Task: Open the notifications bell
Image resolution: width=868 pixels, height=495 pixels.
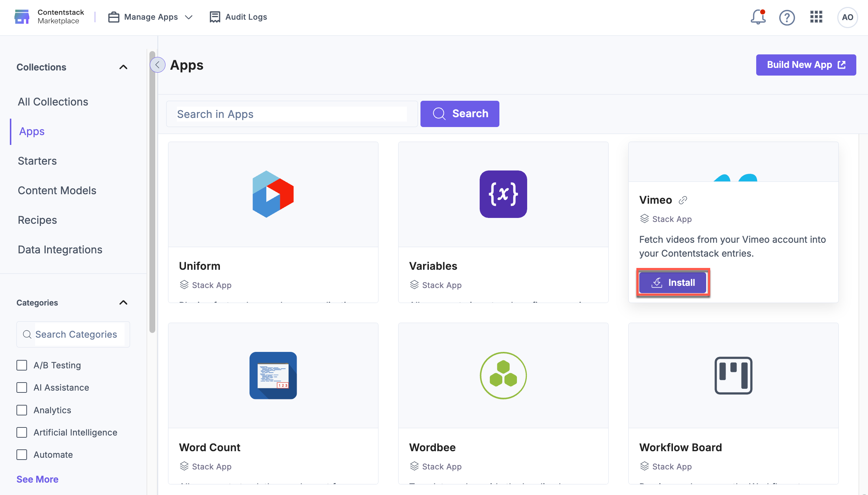Action: click(758, 17)
